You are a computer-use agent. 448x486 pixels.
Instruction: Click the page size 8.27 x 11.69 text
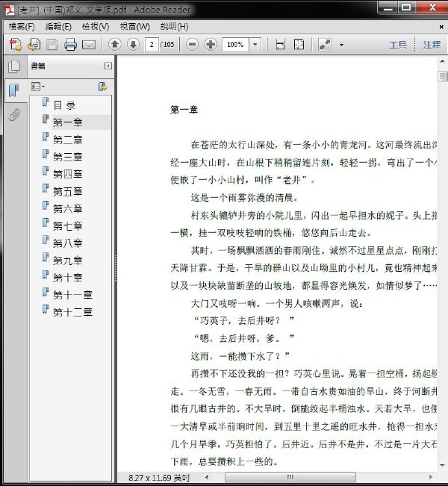pyautogui.click(x=159, y=478)
